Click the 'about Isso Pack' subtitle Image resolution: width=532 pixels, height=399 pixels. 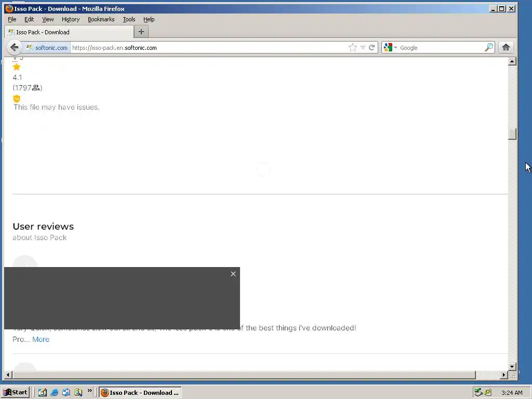pos(39,237)
